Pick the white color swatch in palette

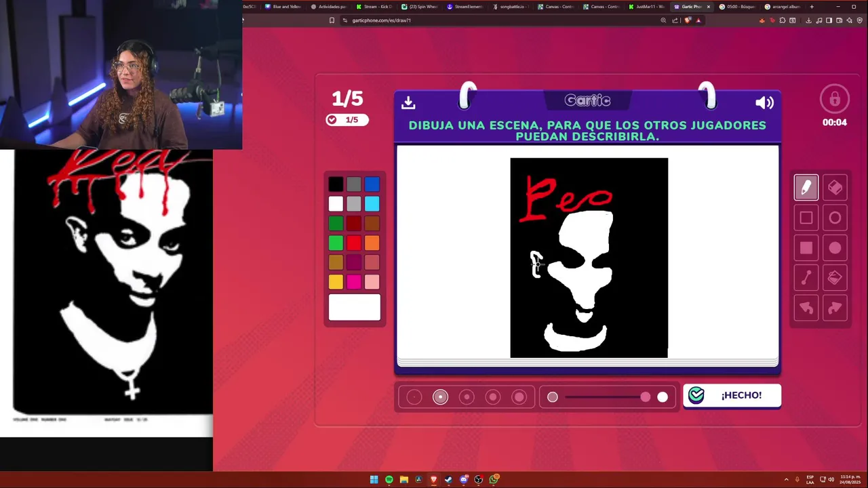(336, 204)
